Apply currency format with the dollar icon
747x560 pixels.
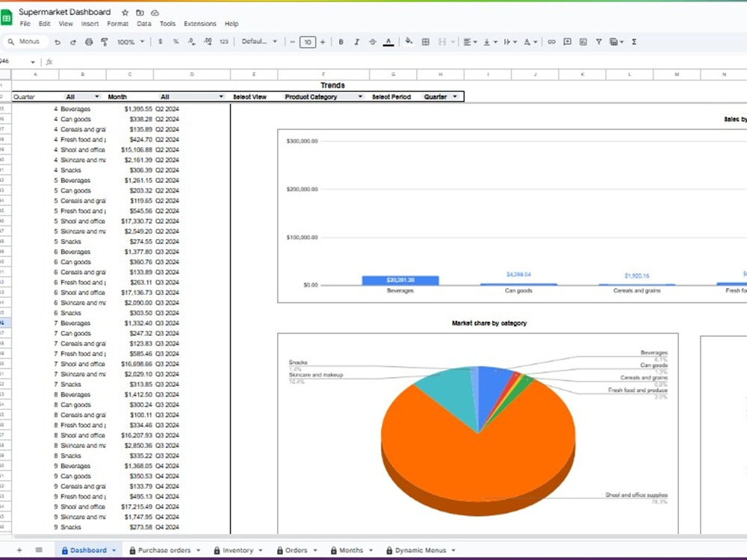(159, 42)
